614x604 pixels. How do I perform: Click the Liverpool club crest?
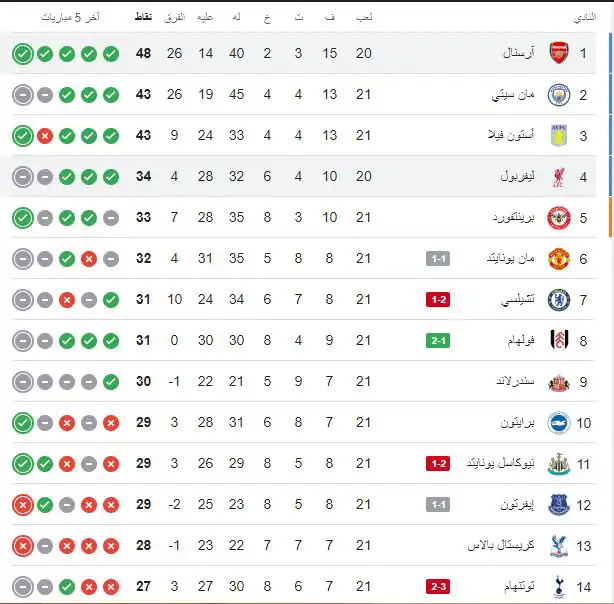558,176
